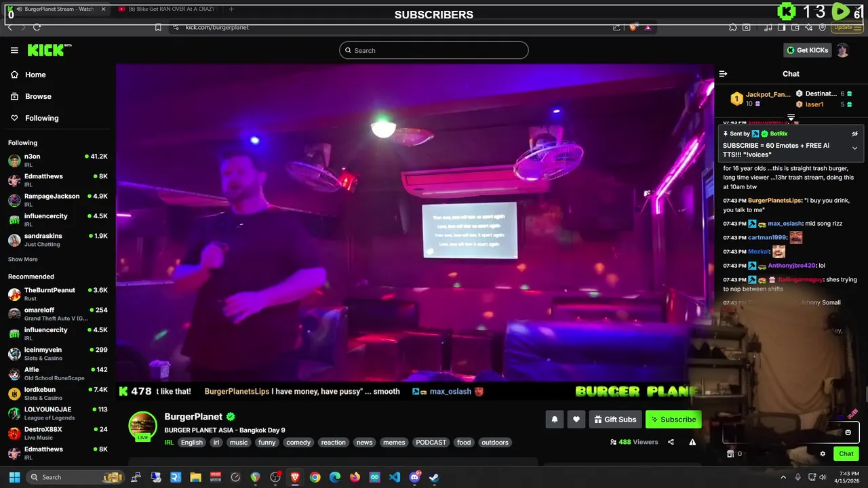Select the PODCAST tag
Image resolution: width=868 pixels, height=488 pixels.
[x=431, y=443]
